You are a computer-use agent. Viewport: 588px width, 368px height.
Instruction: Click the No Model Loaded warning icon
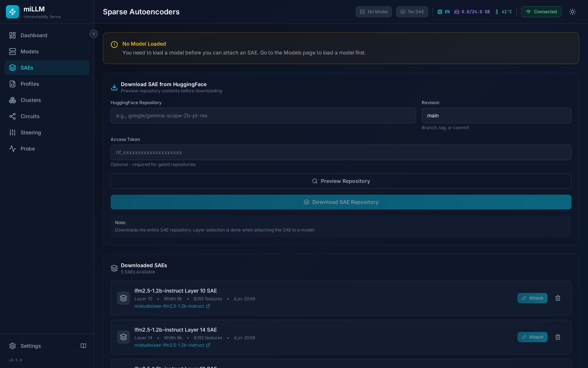tap(114, 45)
